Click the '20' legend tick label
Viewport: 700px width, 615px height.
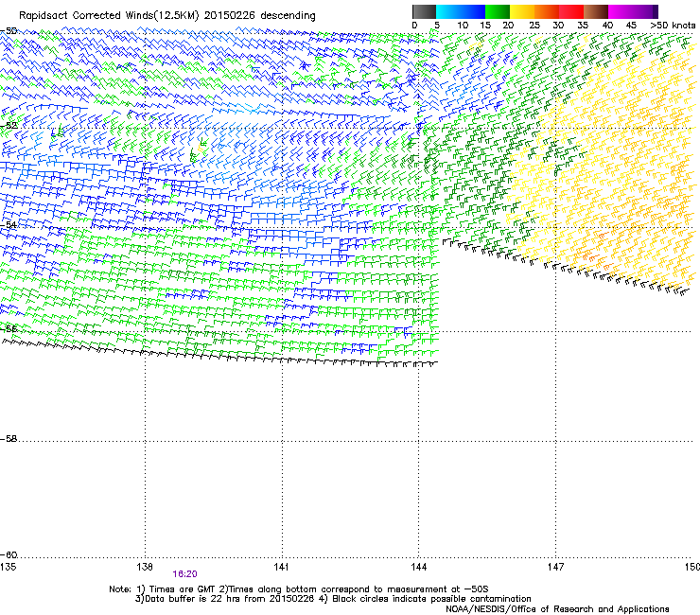[x=508, y=26]
